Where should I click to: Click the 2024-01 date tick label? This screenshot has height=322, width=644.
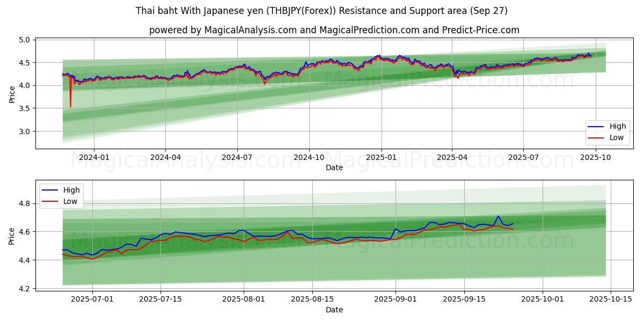tap(94, 157)
